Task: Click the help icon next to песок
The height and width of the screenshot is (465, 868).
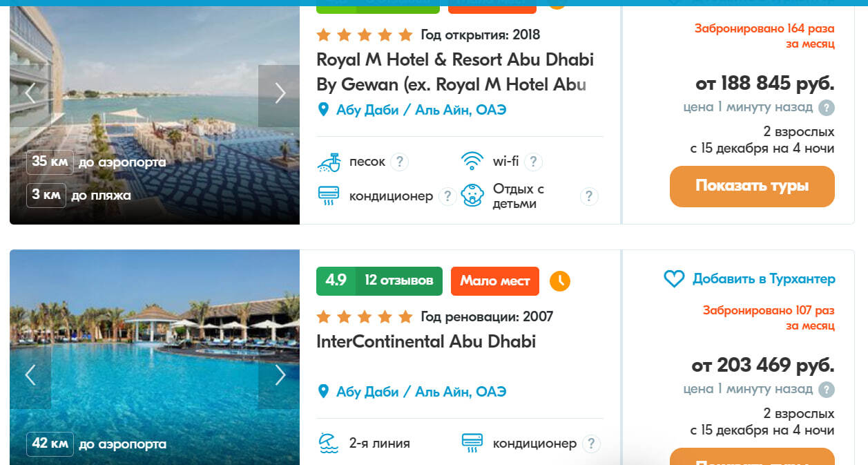Action: pos(399,162)
